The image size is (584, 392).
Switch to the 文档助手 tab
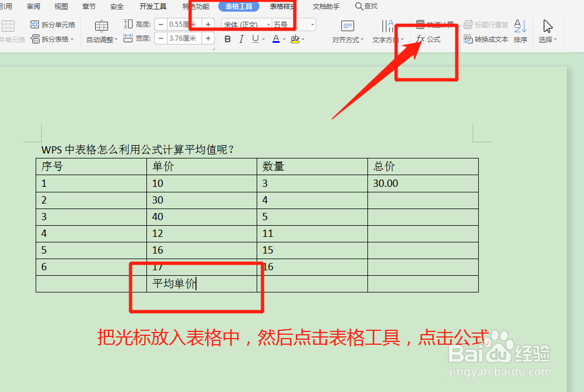click(326, 6)
